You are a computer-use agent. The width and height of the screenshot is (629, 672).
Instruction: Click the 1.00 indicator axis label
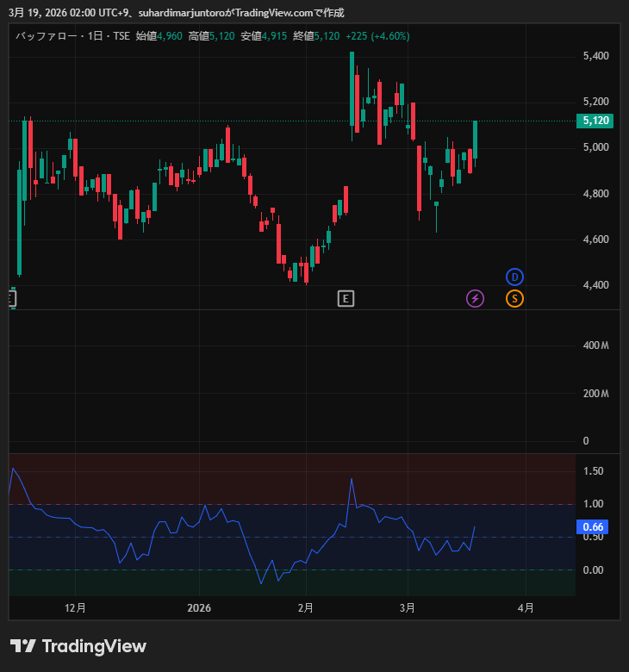point(593,504)
